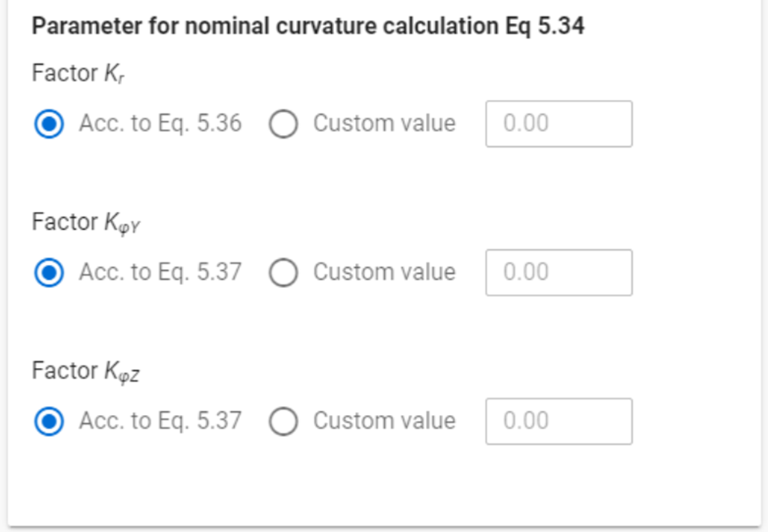Choose Custom value radio under Factor Kr
This screenshot has width=768, height=532.
click(283, 123)
